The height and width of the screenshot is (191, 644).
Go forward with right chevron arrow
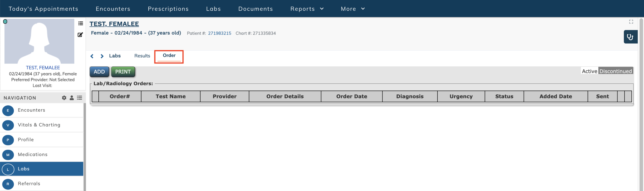102,56
